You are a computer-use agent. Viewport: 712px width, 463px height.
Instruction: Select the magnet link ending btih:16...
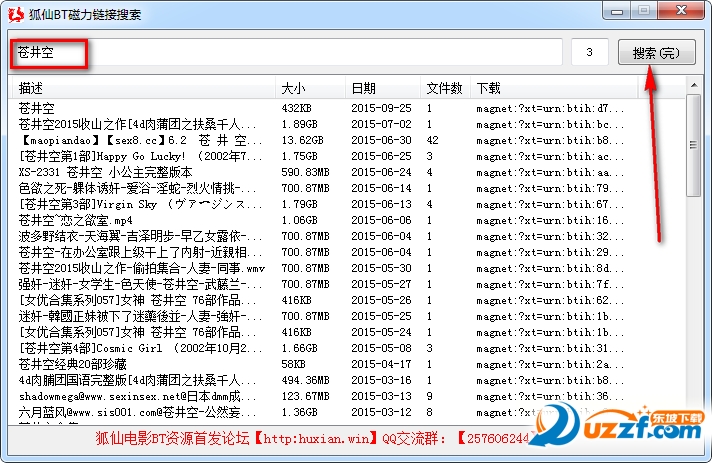pos(550,221)
